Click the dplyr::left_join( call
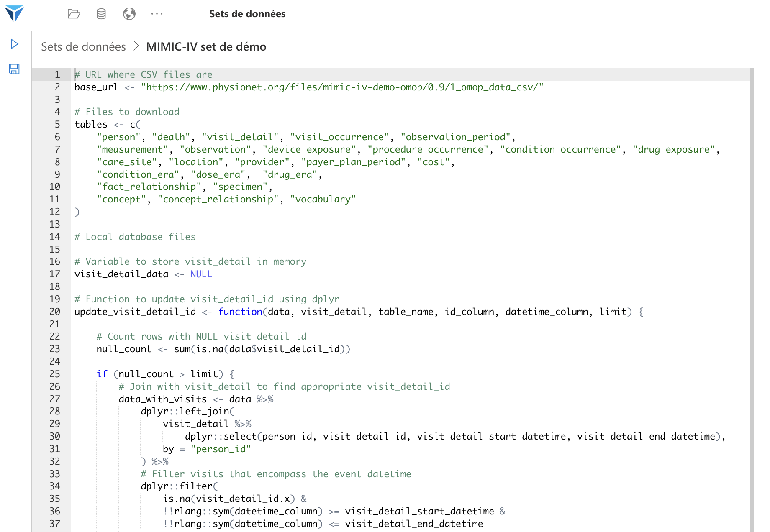This screenshot has width=770, height=532. (x=187, y=411)
